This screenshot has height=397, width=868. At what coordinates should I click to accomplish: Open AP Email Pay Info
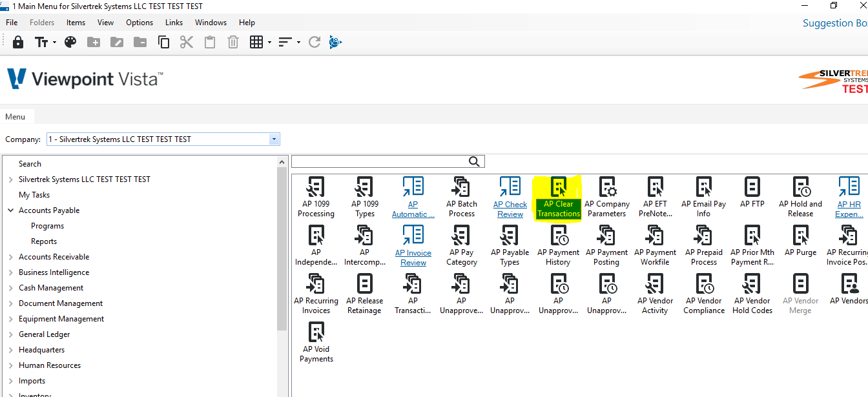pos(704,197)
